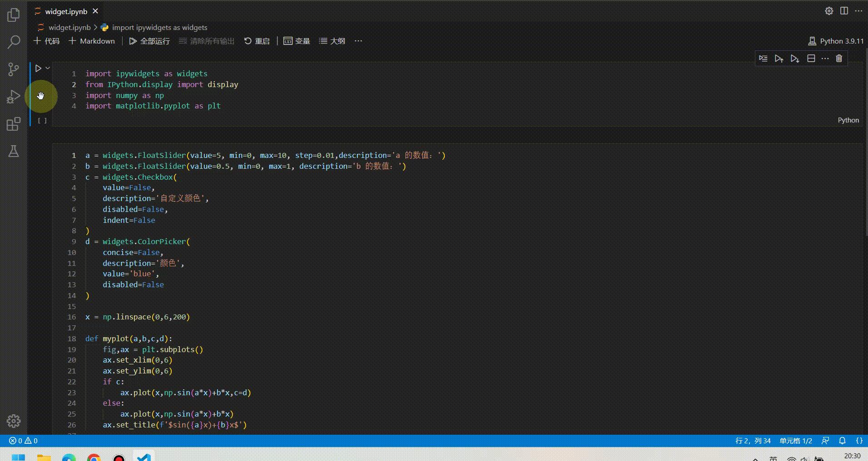Open the Run and Debug panel

13,96
